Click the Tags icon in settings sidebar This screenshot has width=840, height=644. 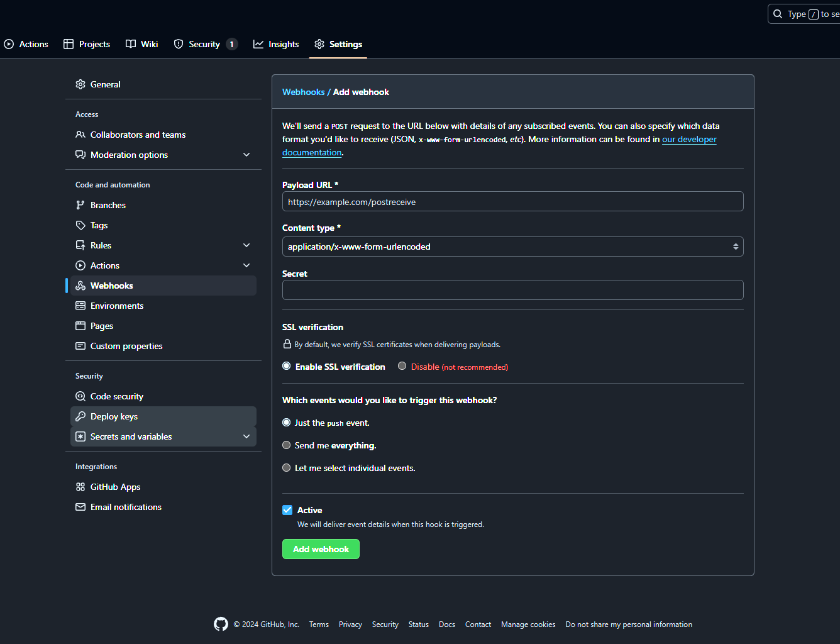click(x=80, y=225)
